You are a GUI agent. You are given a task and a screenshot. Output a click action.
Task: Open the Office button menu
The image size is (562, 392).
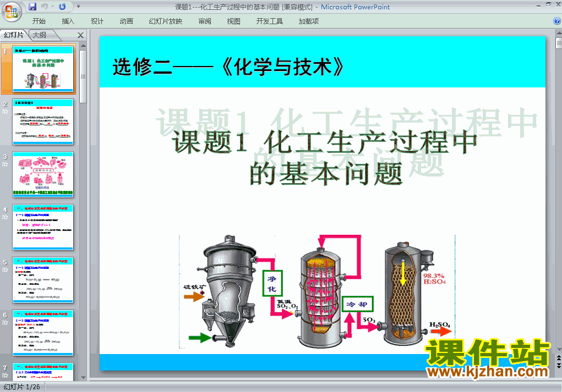tap(12, 12)
